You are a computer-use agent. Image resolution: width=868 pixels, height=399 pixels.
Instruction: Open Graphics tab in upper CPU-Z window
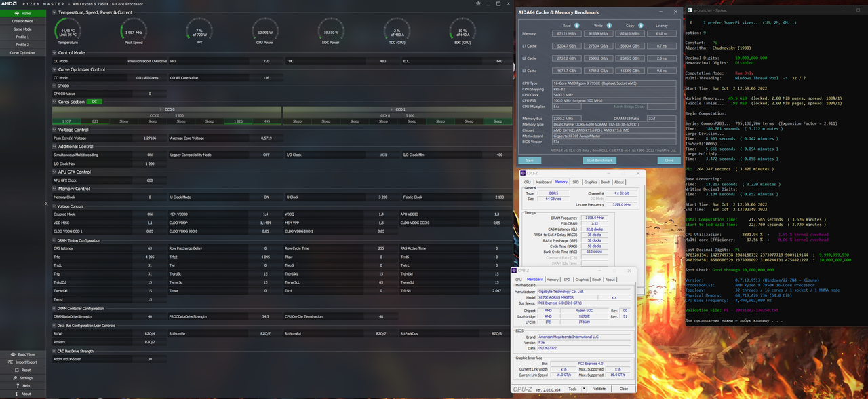591,182
